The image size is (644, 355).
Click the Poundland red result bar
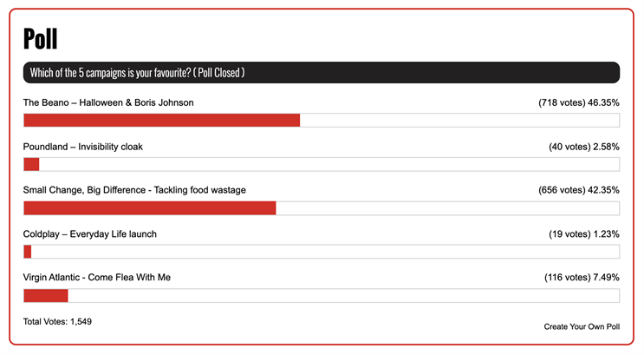pos(31,164)
